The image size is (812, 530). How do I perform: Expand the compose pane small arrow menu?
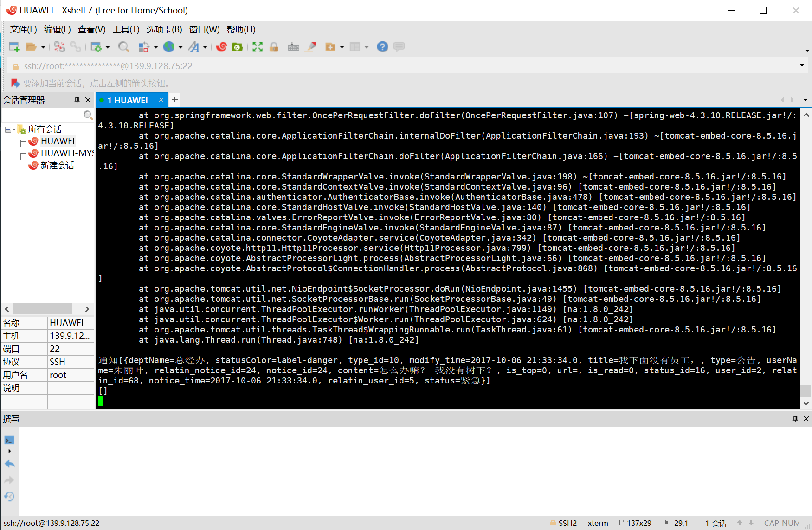[x=9, y=451]
